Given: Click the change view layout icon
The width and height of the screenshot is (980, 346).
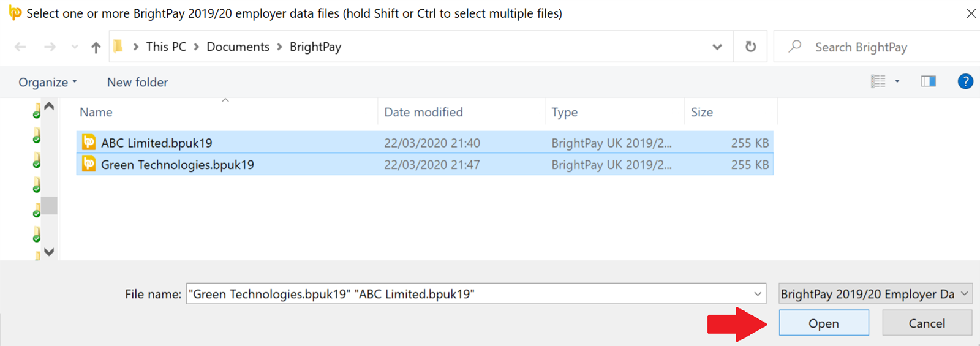Looking at the screenshot, I should (x=878, y=81).
